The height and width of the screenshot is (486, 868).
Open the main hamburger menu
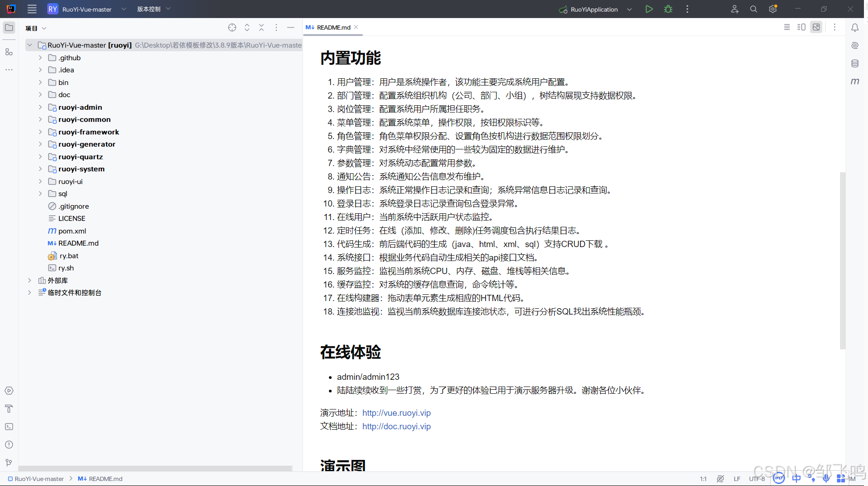coord(32,9)
